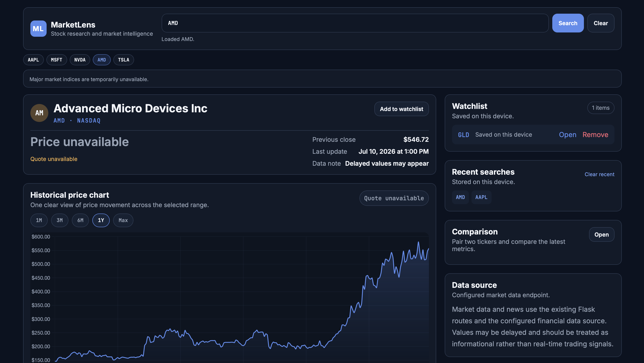Add Advanced Micro Devices to watchlist
The height and width of the screenshot is (363, 644).
click(402, 109)
